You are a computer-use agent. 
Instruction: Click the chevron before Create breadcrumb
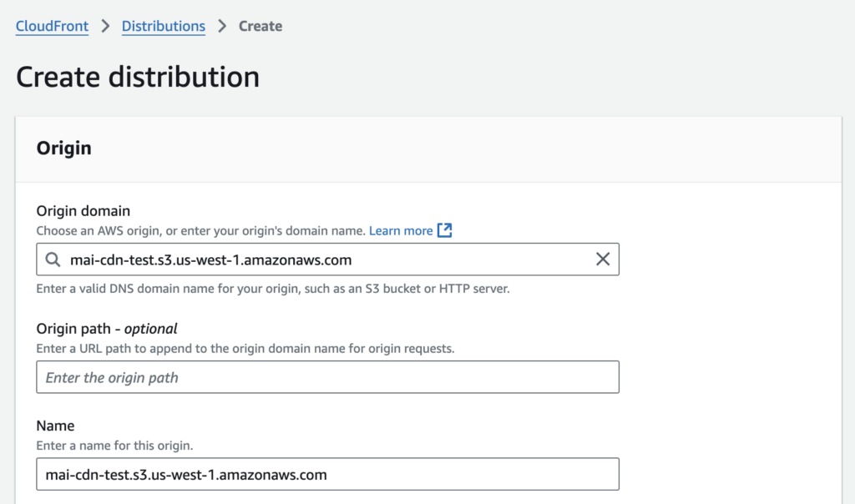click(222, 26)
